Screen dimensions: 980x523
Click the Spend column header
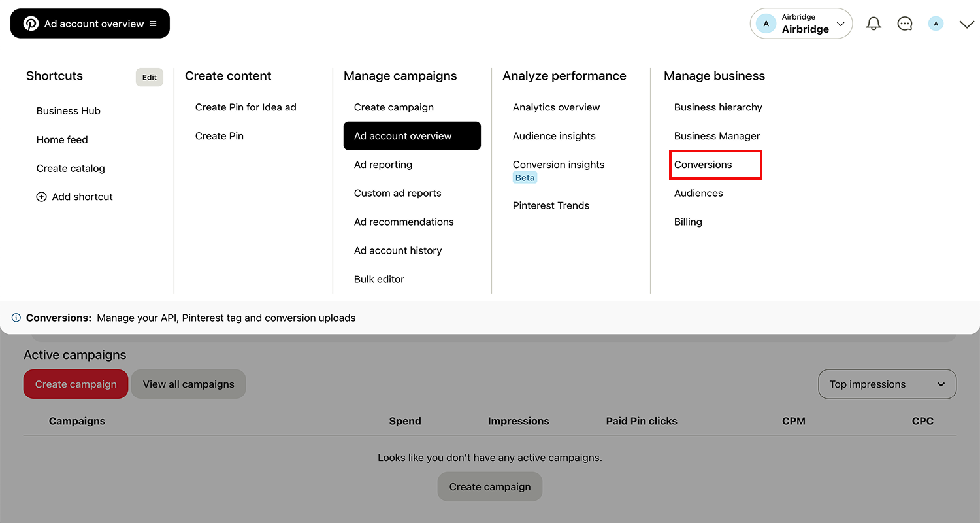tap(405, 421)
